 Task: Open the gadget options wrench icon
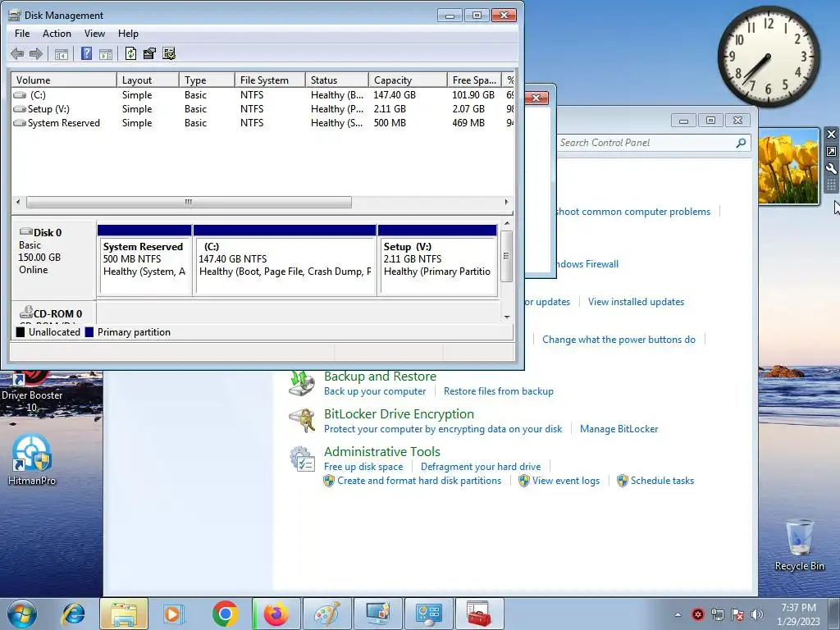tap(831, 169)
